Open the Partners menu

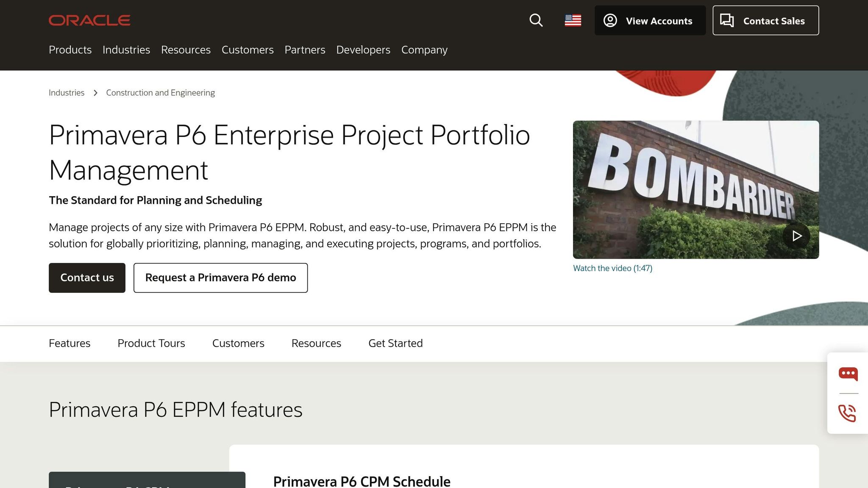click(x=305, y=50)
